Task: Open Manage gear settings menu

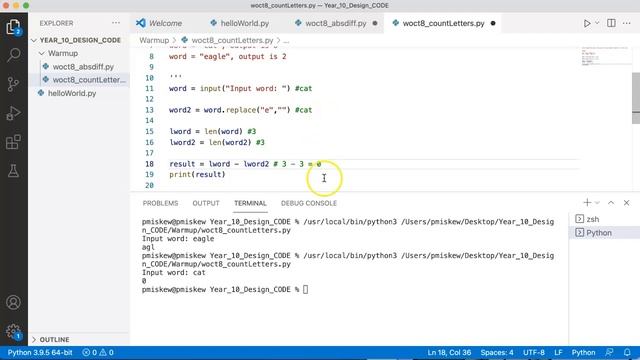Action: pos(13,331)
